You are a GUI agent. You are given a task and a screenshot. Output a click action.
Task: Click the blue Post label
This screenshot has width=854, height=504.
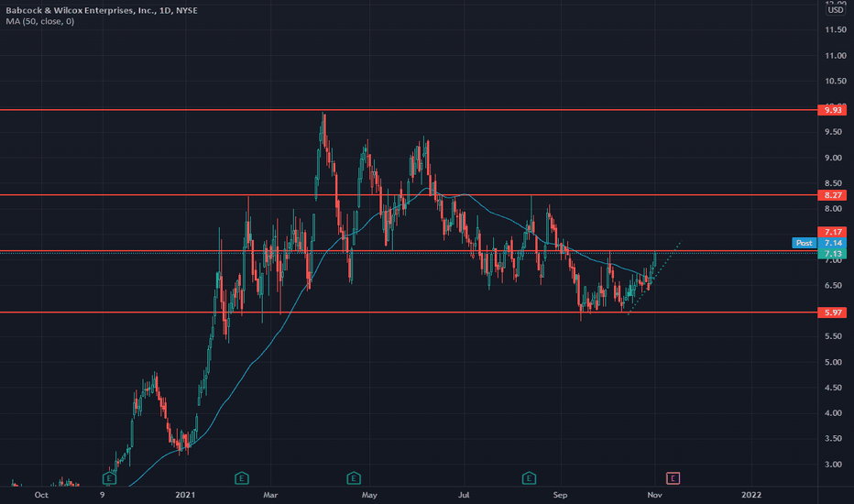805,243
